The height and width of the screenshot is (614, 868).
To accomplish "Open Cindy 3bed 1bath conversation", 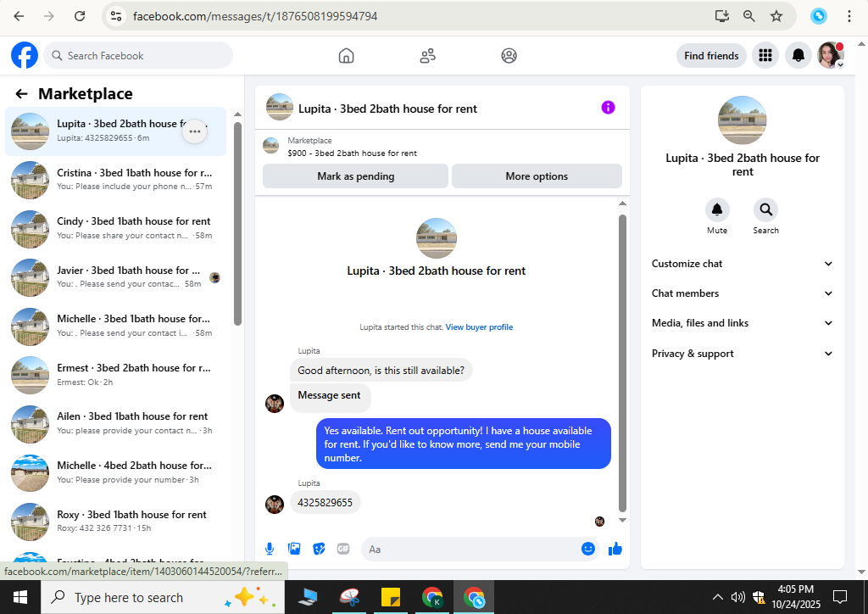I will click(115, 228).
